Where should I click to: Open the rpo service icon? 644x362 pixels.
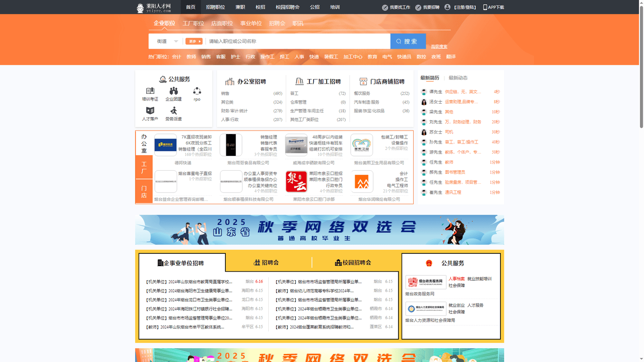pos(197,91)
